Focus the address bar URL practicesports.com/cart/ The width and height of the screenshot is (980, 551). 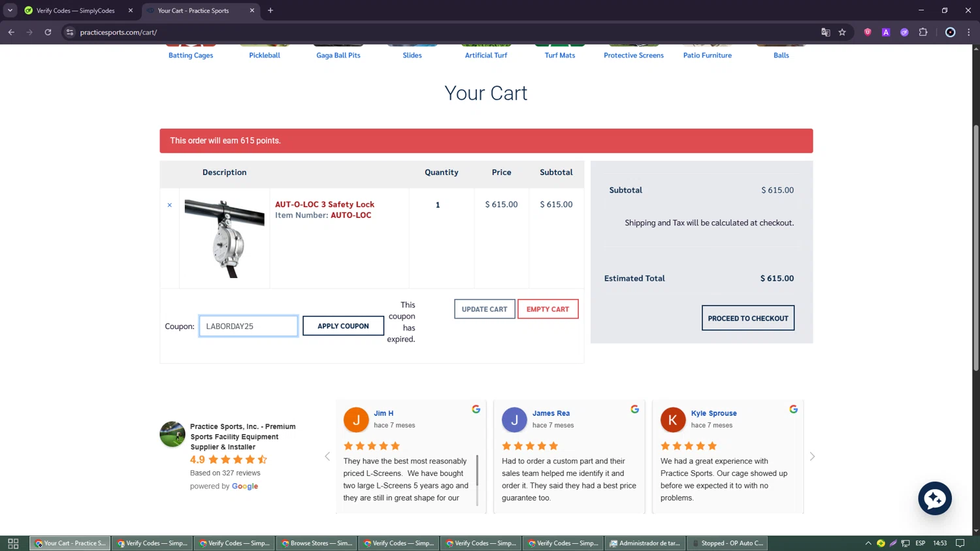(x=118, y=32)
